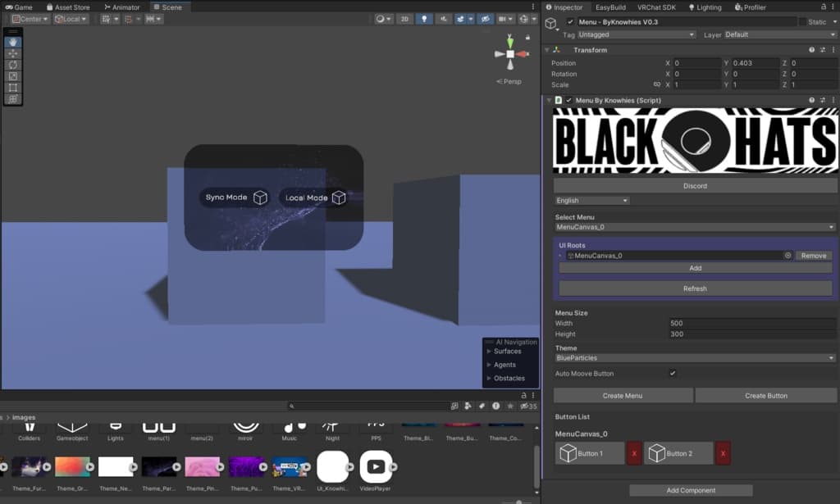Select the Rotate tool
The width and height of the screenshot is (840, 504).
12,65
